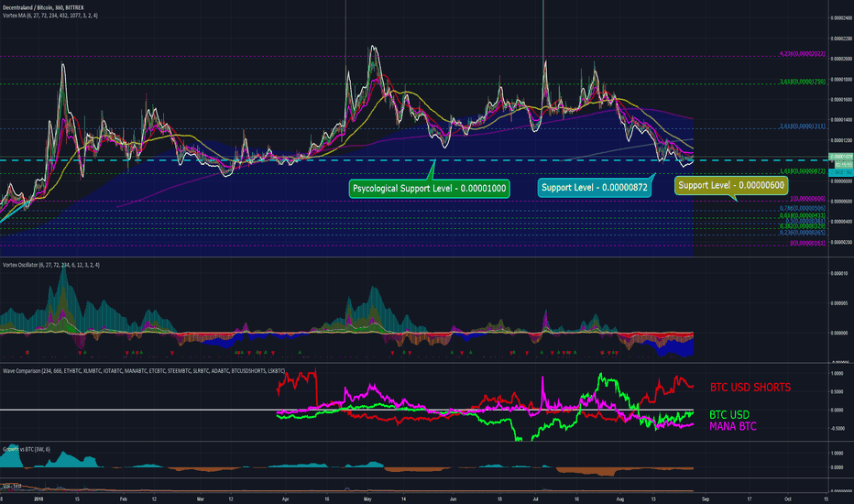
Task: Click the Support Level 0.00000872 callout
Action: tap(594, 188)
